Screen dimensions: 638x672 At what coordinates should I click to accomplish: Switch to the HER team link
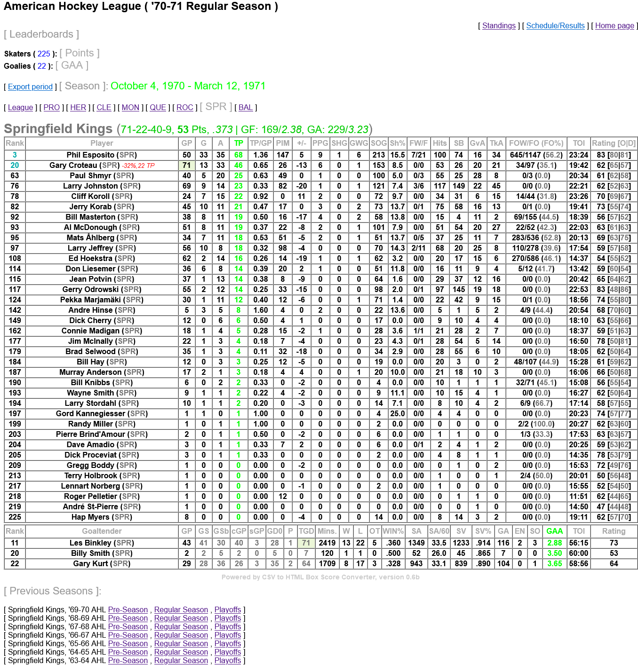(x=78, y=108)
